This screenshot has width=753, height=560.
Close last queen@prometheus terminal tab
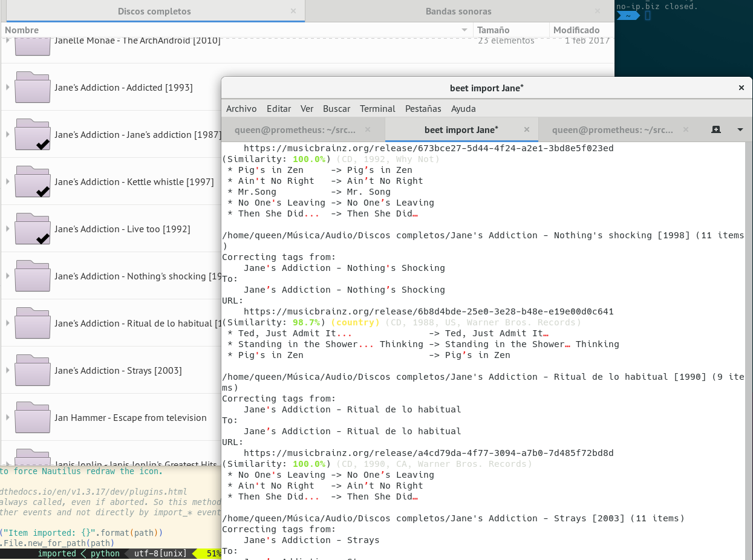click(686, 129)
